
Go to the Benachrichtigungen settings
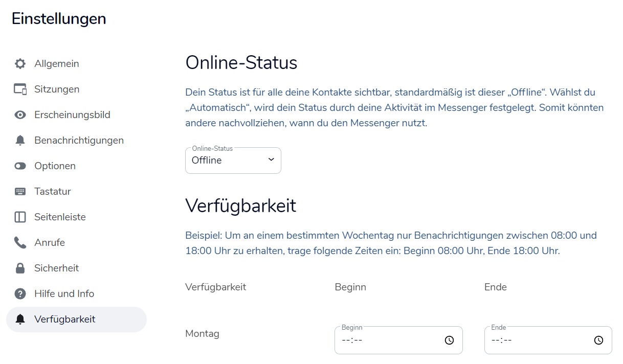79,141
